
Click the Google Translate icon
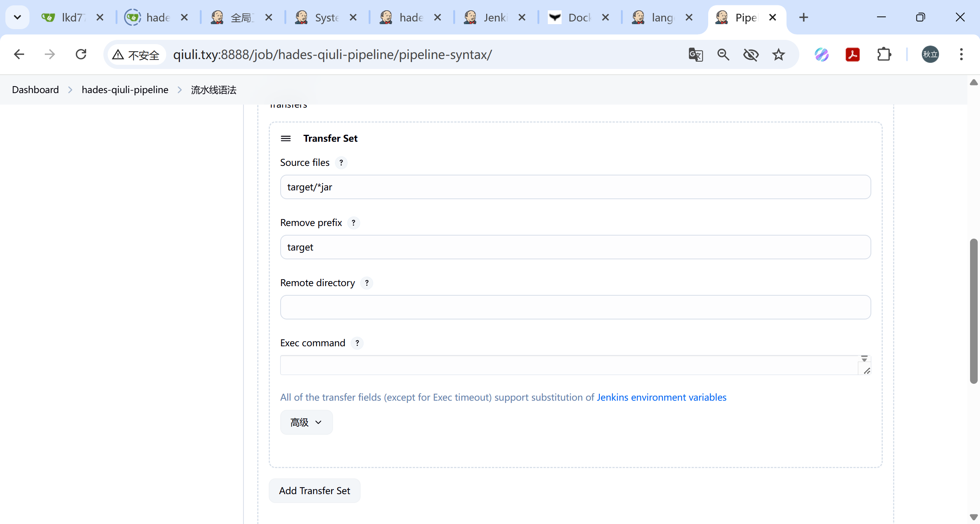[x=696, y=55]
